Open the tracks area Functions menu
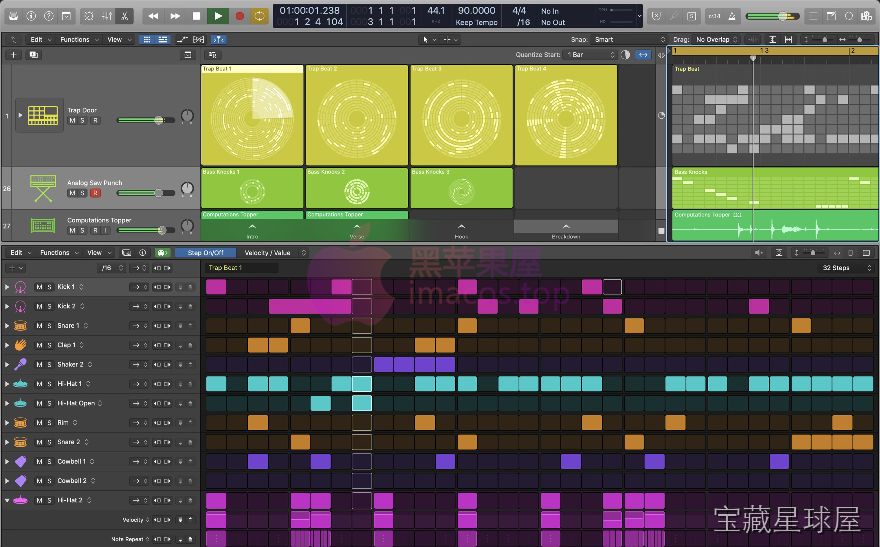Viewport: 880px width, 547px height. click(79, 39)
